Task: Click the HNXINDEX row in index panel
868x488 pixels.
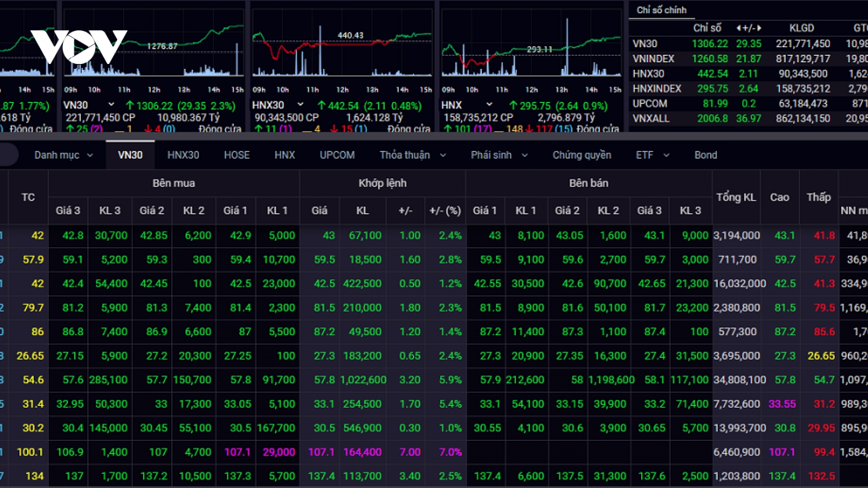Action: [x=749, y=88]
